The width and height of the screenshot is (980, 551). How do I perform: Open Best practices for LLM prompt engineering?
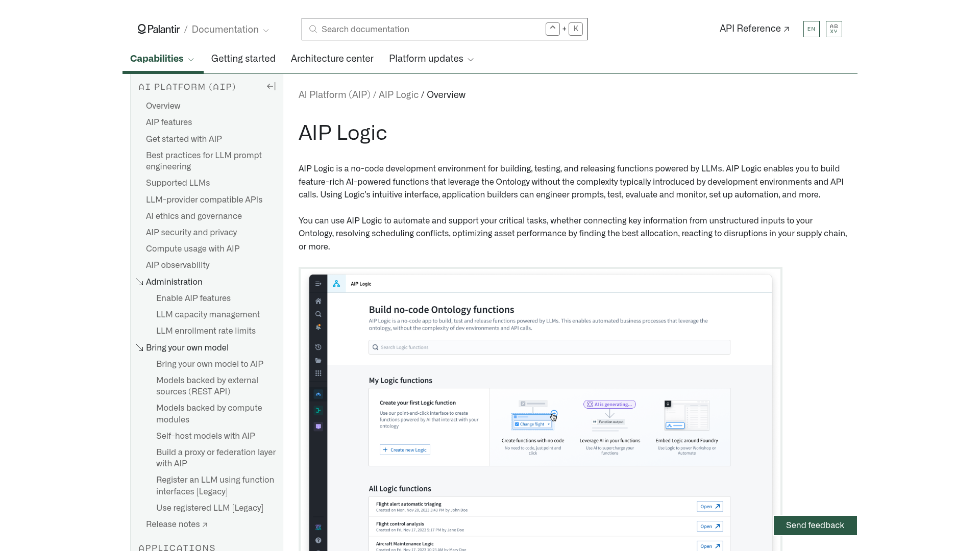click(204, 161)
